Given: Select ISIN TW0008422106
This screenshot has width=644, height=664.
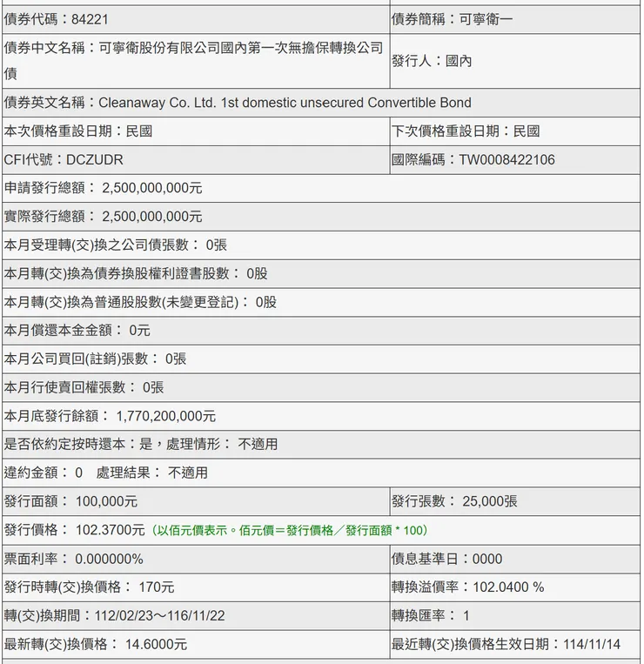Looking at the screenshot, I should click(x=506, y=160).
